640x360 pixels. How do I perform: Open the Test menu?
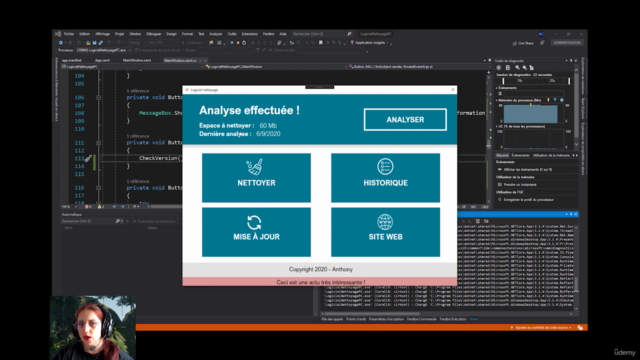pos(201,34)
